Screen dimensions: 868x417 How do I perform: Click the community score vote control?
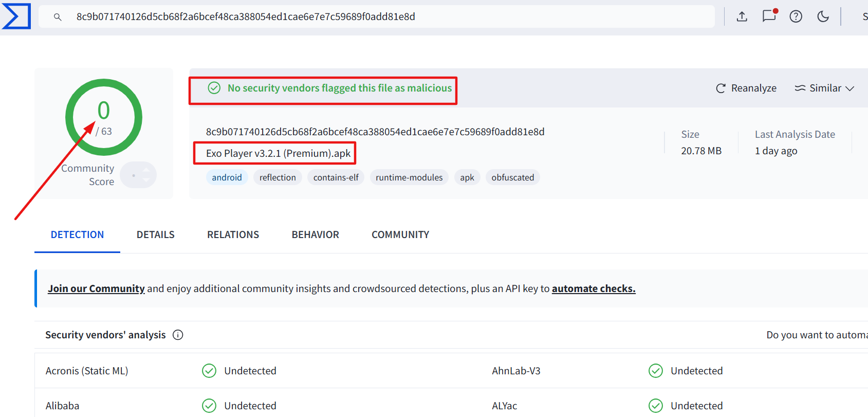coord(138,175)
